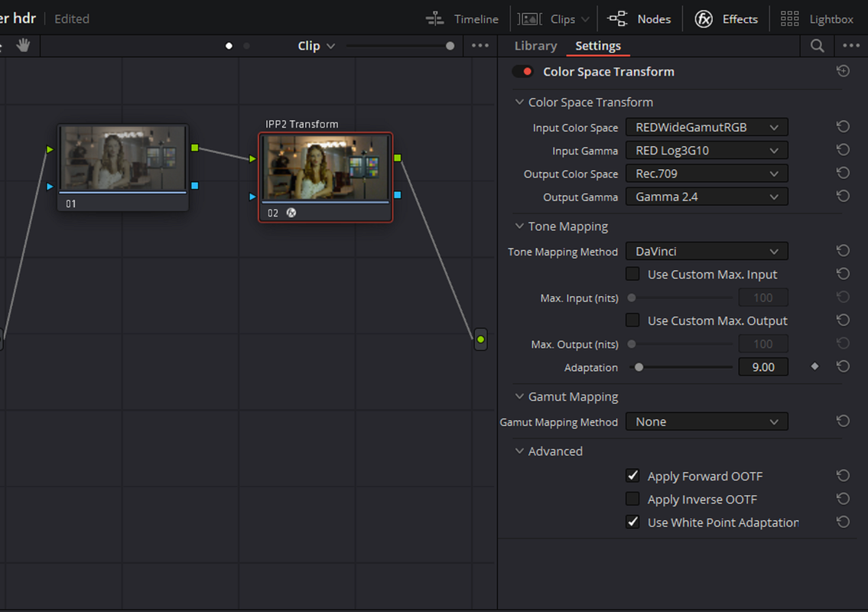Add keyframe for Adaptation
The height and width of the screenshot is (612, 868).
pyautogui.click(x=814, y=366)
